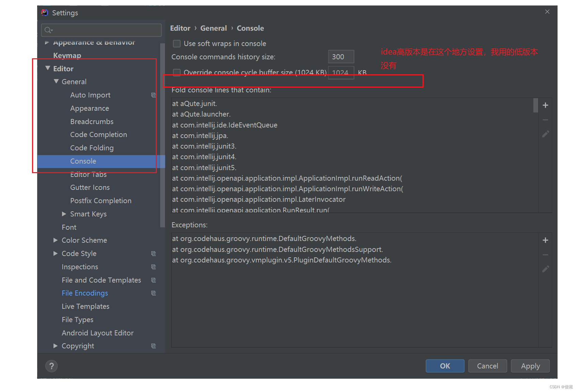The width and height of the screenshot is (578, 392).
Task: Select exception 'PluginDefaultGroovyMethods.' entry
Action: coord(282,260)
